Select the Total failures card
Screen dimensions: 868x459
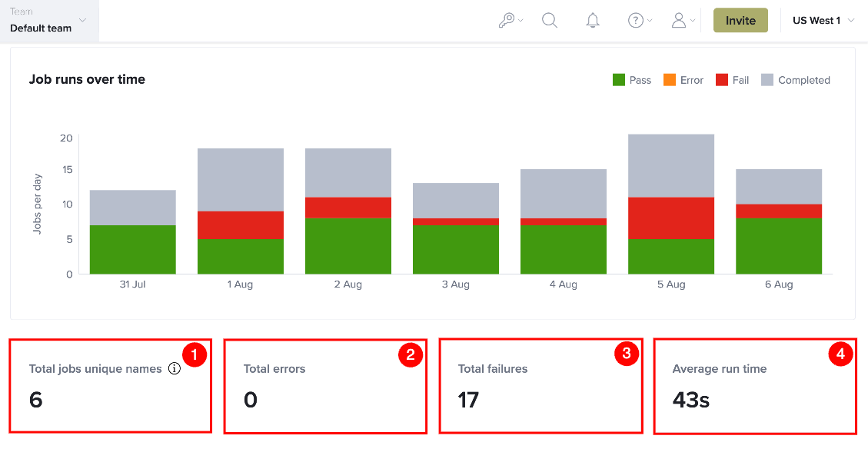click(540, 386)
